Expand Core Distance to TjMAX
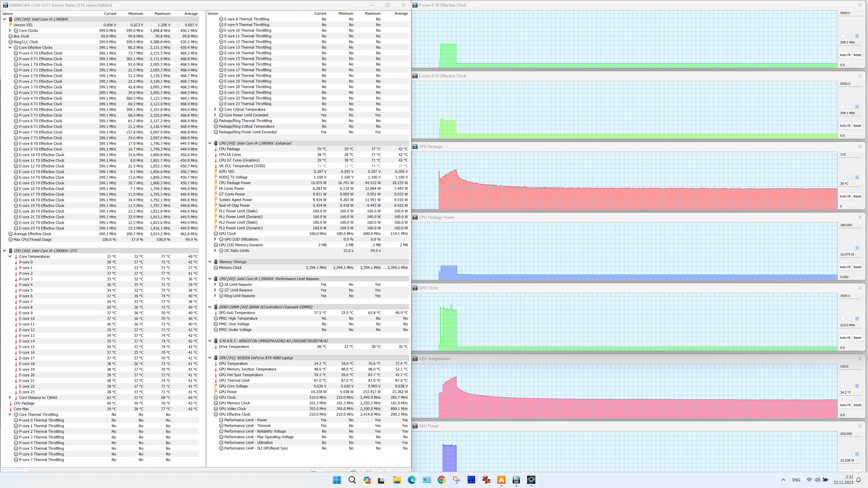Viewport: 868px width, 488px height. pyautogui.click(x=10, y=398)
